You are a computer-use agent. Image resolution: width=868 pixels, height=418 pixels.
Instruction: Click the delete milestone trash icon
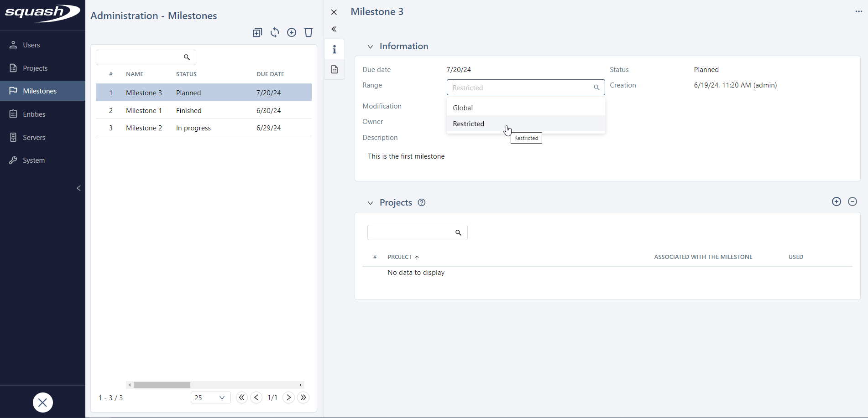pyautogui.click(x=309, y=32)
